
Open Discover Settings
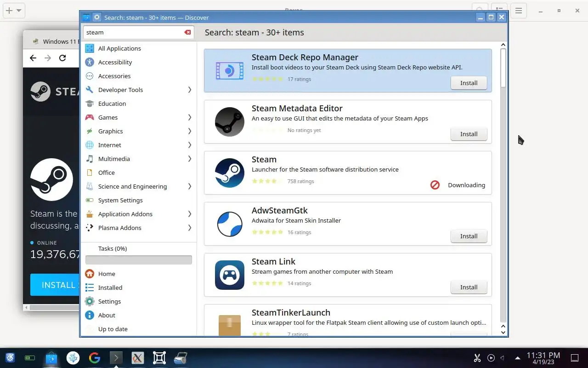[x=138, y=301]
